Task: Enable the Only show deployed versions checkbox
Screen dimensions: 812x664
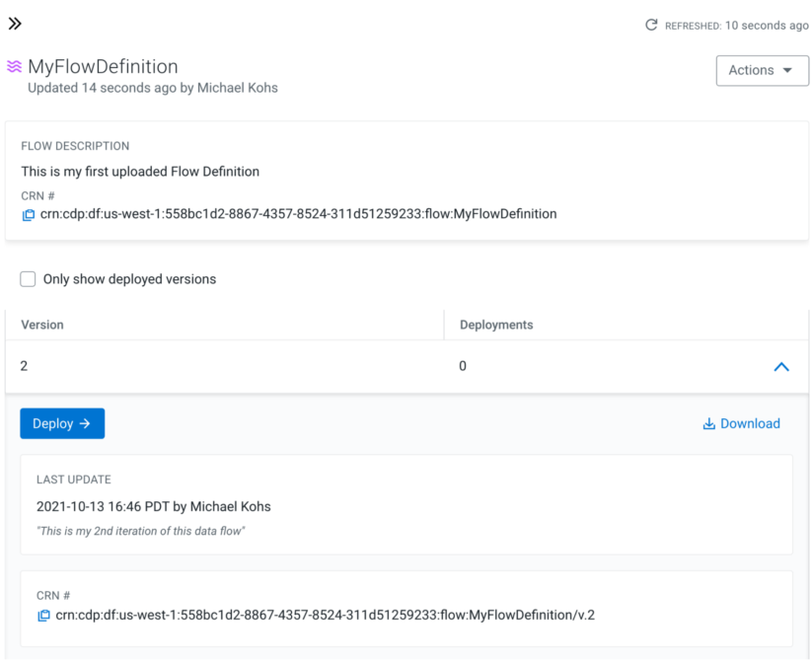Action: (28, 278)
